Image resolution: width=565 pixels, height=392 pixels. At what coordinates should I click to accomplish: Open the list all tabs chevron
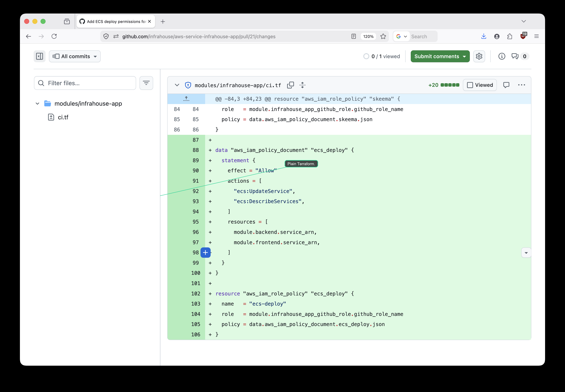[524, 21]
